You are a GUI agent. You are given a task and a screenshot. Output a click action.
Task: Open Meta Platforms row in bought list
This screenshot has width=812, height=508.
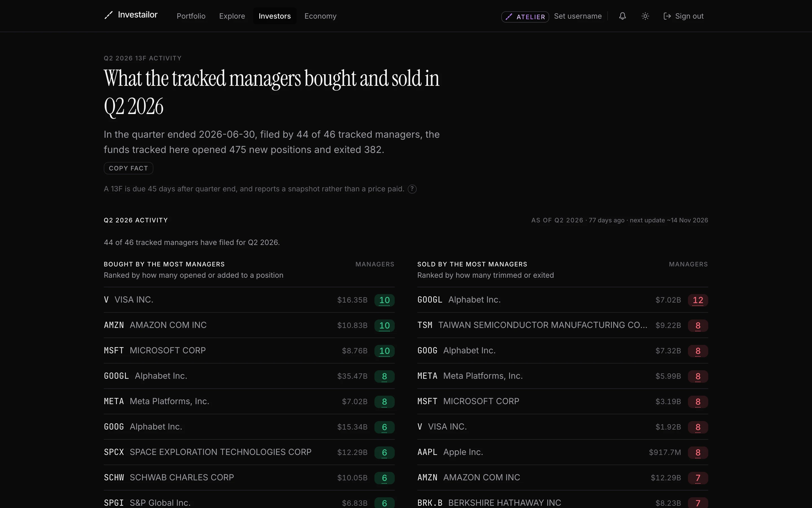(249, 402)
